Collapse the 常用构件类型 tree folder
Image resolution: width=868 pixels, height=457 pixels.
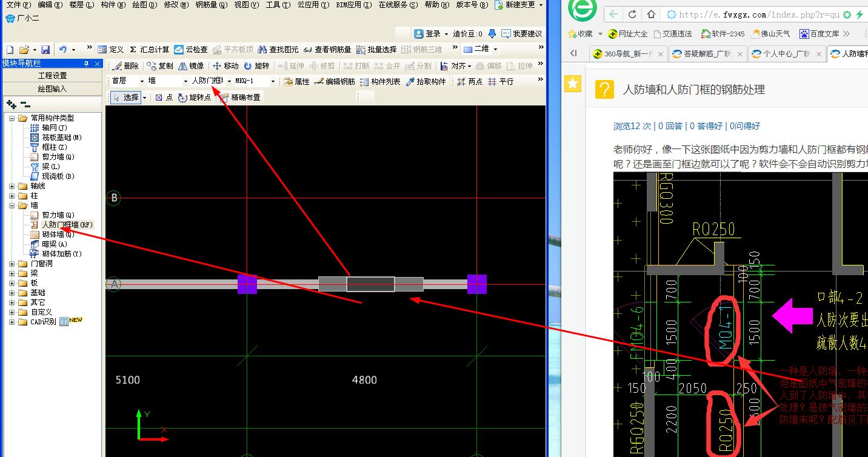[12, 118]
